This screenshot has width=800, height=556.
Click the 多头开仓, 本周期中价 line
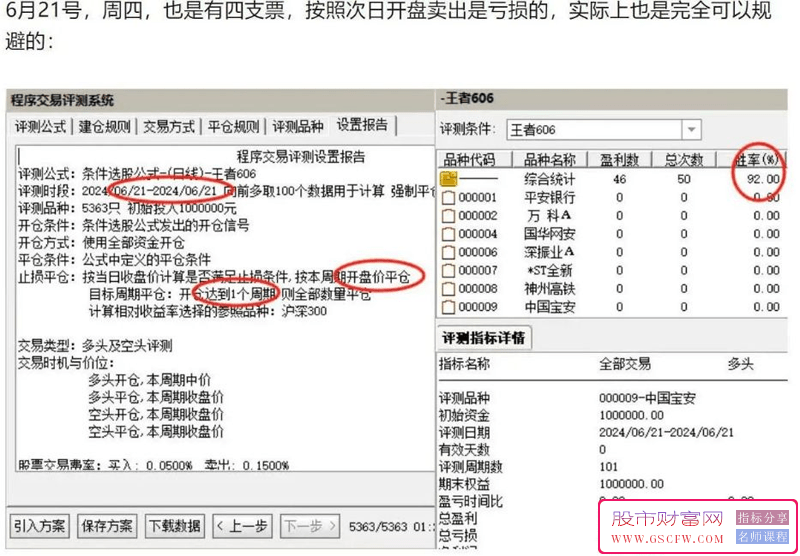pyautogui.click(x=149, y=380)
